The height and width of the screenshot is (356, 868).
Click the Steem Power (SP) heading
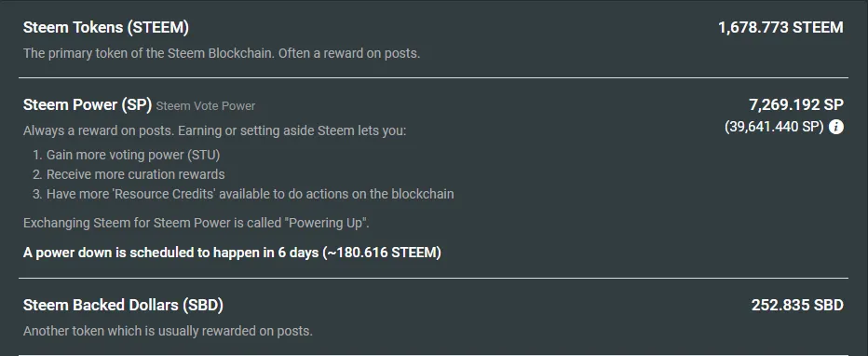click(88, 105)
